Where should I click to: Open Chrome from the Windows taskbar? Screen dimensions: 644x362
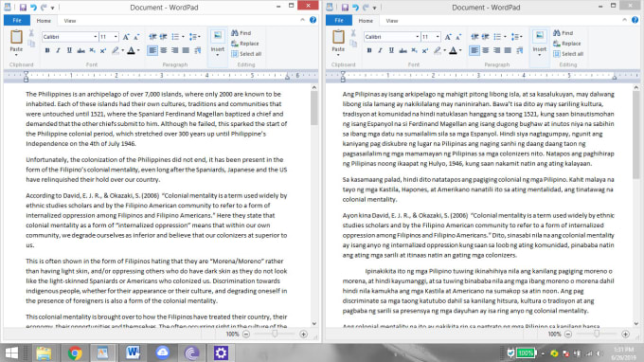click(x=75, y=353)
